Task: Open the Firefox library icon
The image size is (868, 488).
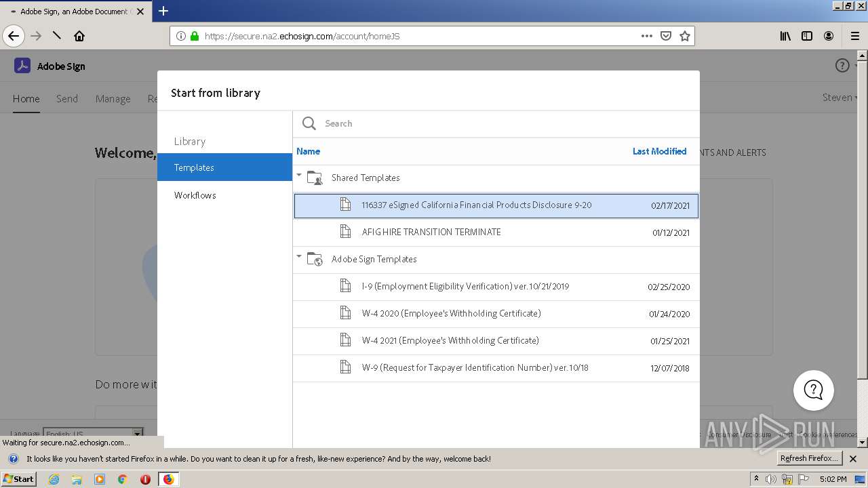Action: 785,36
